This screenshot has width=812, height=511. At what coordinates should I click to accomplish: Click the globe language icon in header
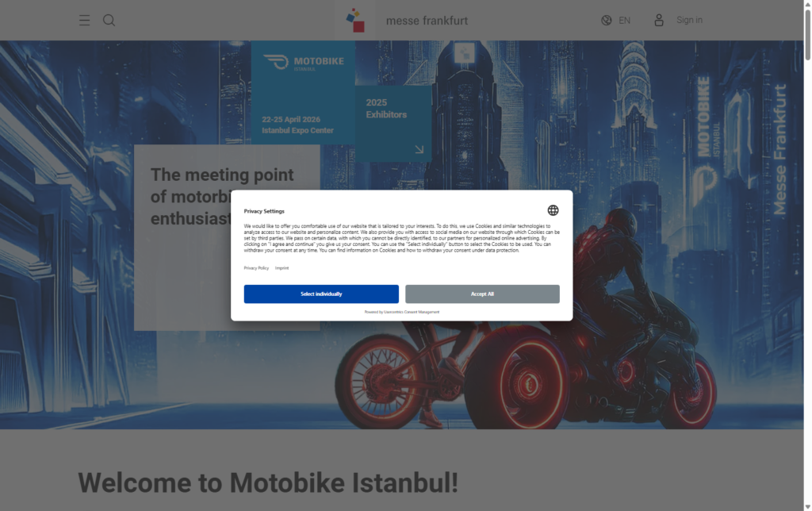point(607,20)
